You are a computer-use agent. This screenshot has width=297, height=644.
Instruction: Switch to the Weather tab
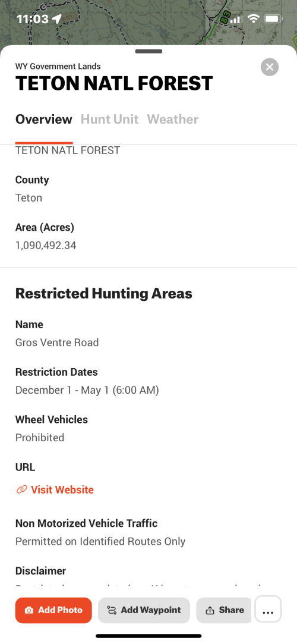click(173, 119)
